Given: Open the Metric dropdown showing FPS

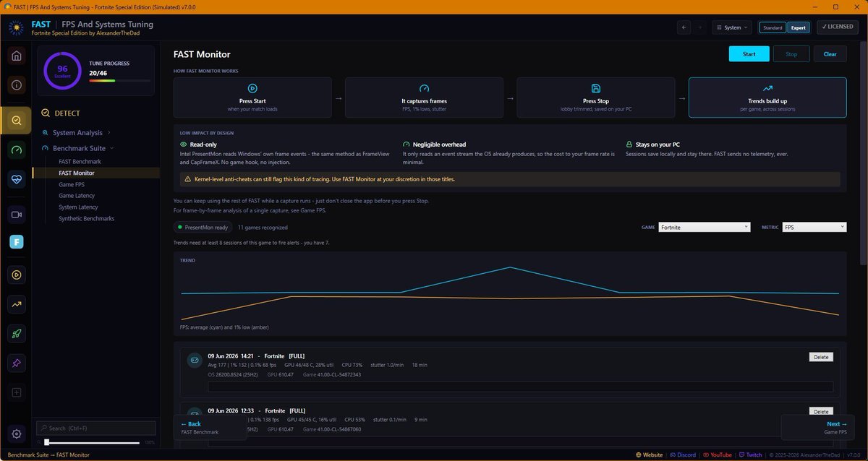Looking at the screenshot, I should click(814, 227).
